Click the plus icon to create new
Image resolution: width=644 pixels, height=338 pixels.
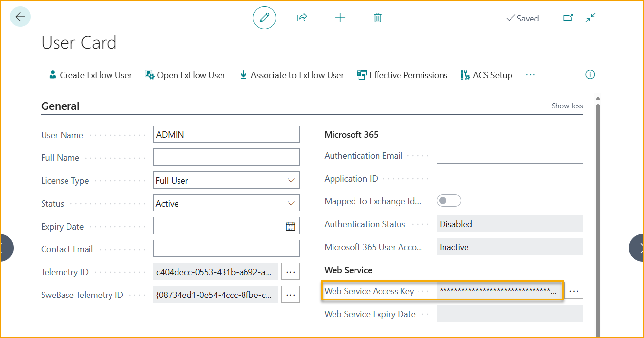coord(340,18)
